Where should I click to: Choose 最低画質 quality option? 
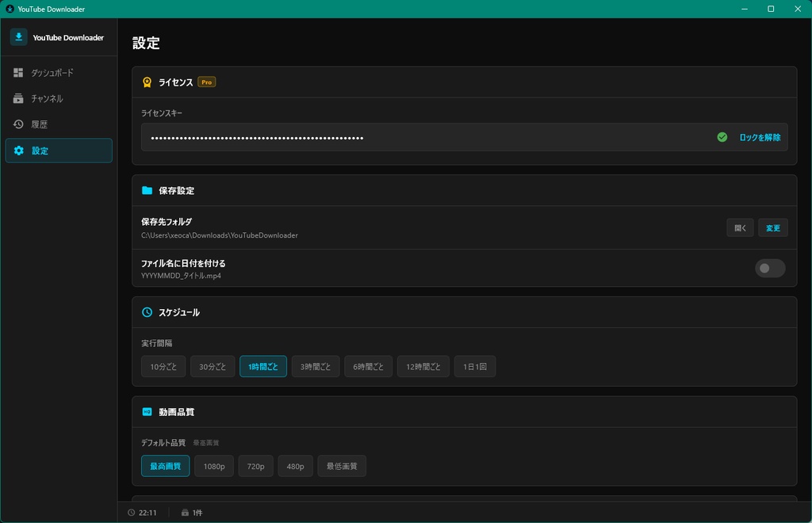click(x=342, y=466)
